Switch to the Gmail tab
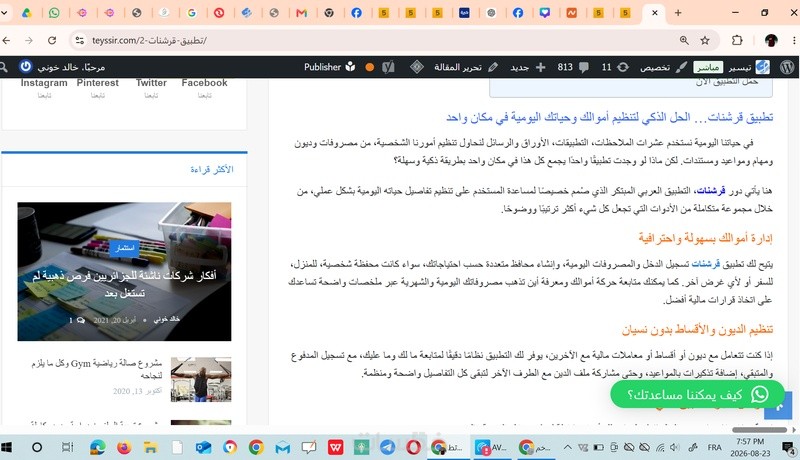The height and width of the screenshot is (460, 800). click(x=302, y=13)
